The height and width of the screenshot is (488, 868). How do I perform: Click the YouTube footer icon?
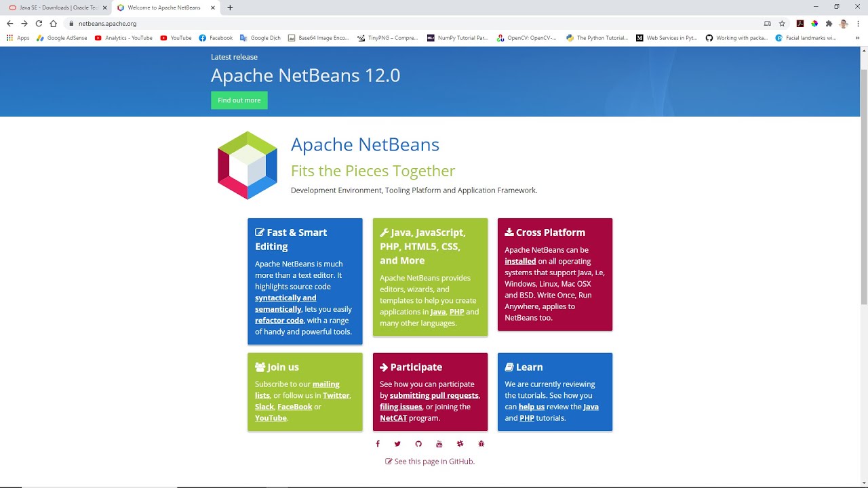pos(439,444)
